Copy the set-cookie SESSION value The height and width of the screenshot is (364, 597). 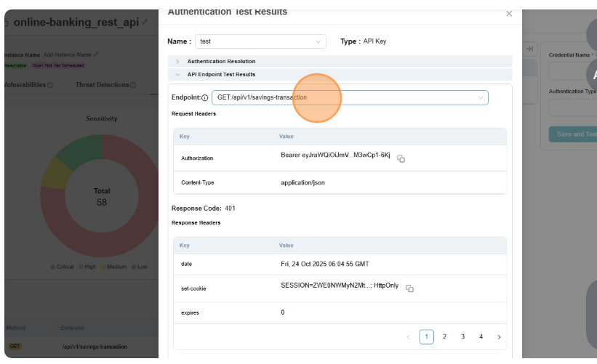409,288
